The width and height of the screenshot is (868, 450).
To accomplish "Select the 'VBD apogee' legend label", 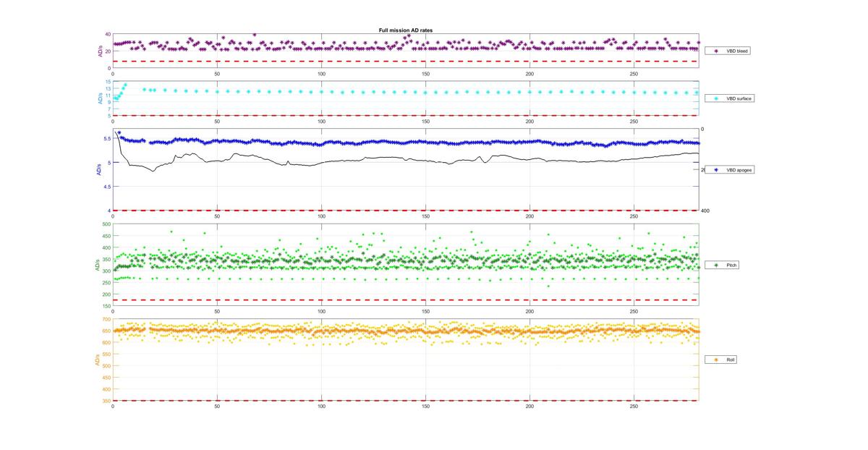I will [739, 169].
